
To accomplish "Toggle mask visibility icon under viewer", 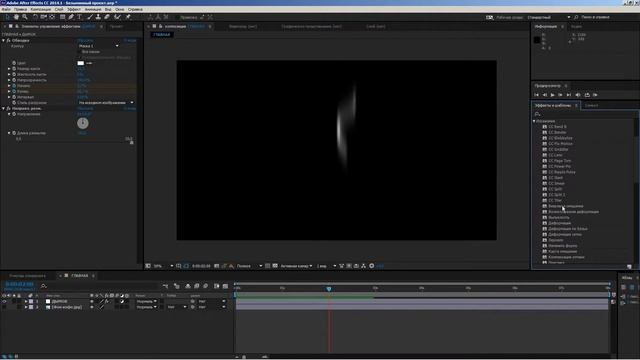I will [186, 266].
